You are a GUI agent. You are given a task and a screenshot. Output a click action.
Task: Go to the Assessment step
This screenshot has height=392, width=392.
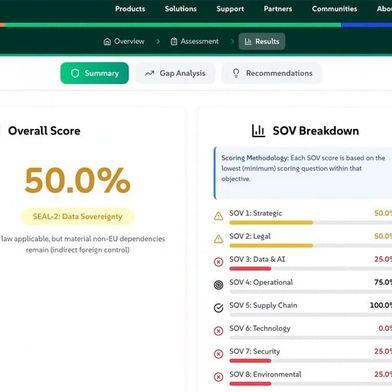tap(194, 41)
